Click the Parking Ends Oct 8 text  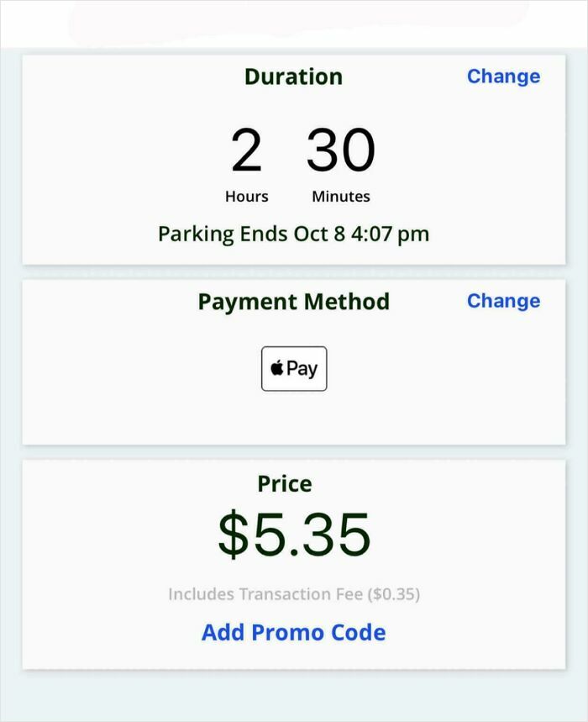(x=293, y=234)
